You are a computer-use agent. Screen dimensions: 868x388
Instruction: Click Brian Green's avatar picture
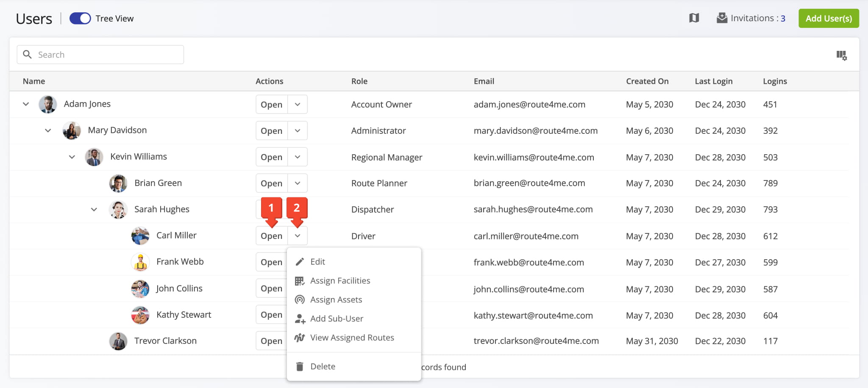coord(118,183)
